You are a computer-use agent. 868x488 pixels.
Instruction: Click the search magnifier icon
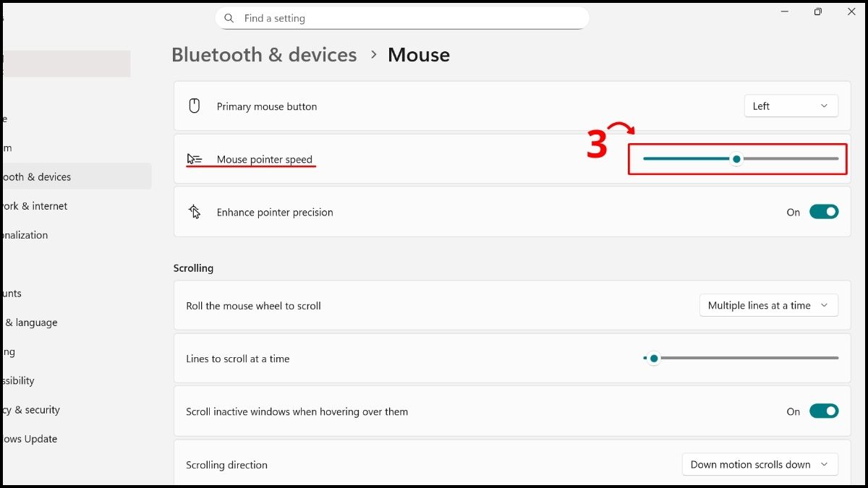click(229, 18)
